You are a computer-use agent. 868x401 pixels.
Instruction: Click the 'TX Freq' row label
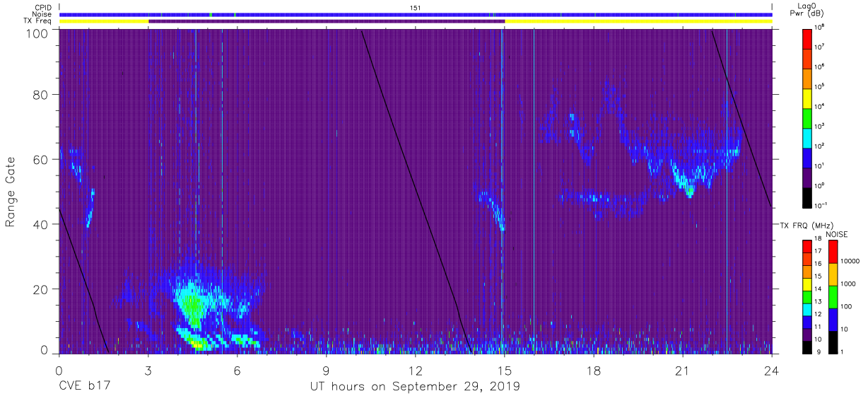pos(38,21)
